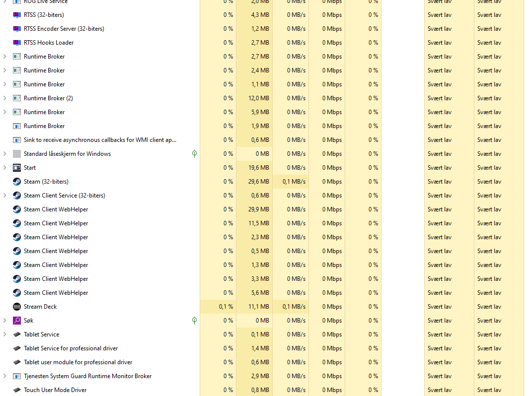This screenshot has height=396, width=532.
Task: Click the Standard låseskjerm for Windows icon
Action: 16,154
